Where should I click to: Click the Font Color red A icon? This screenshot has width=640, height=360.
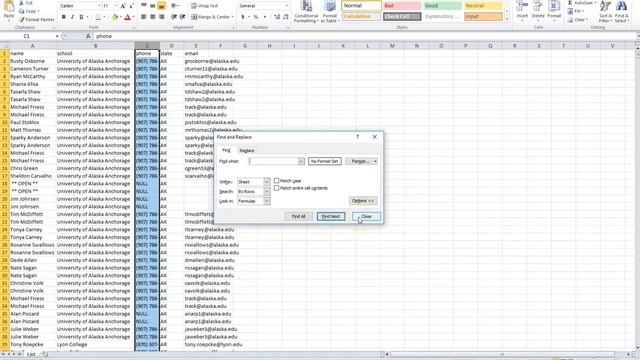coord(127,17)
